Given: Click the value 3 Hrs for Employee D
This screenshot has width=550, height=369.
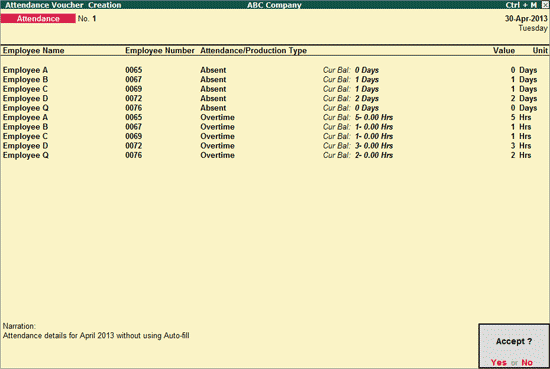Looking at the screenshot, I should point(521,146).
